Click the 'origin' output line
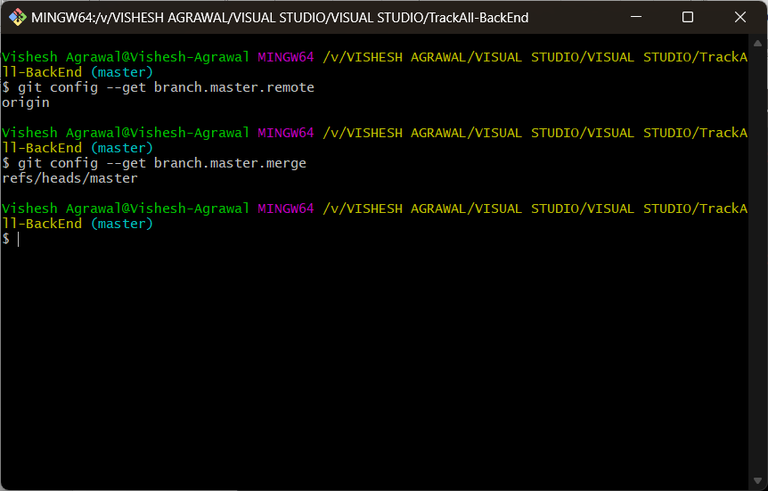This screenshot has height=491, width=768. click(x=25, y=103)
